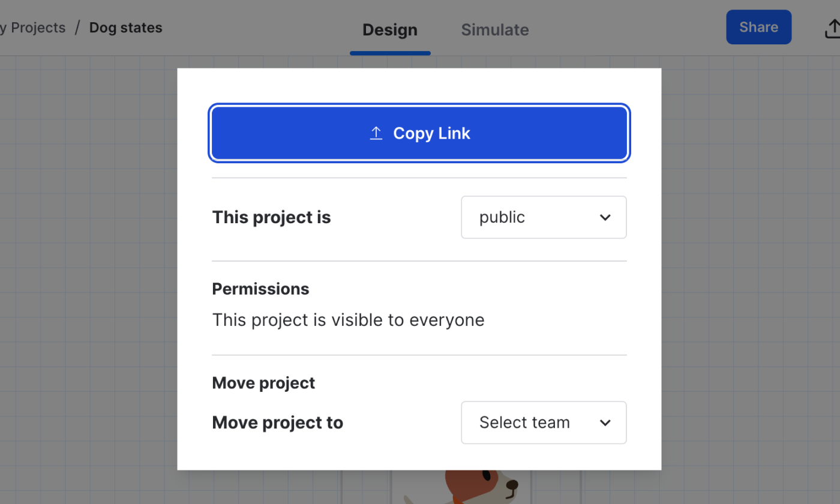Click the slash separator in the breadcrumb
The width and height of the screenshot is (840, 504).
(77, 28)
